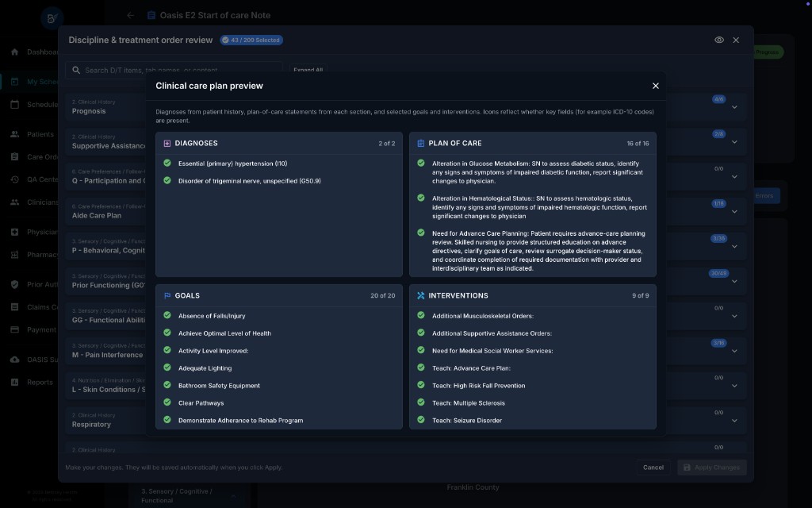
Task: Click check icon beside Achieve Optimal Level of Health
Action: (167, 333)
